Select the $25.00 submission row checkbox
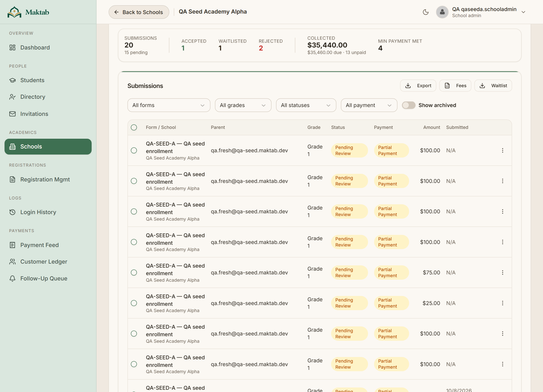This screenshot has height=392, width=543. [134, 303]
